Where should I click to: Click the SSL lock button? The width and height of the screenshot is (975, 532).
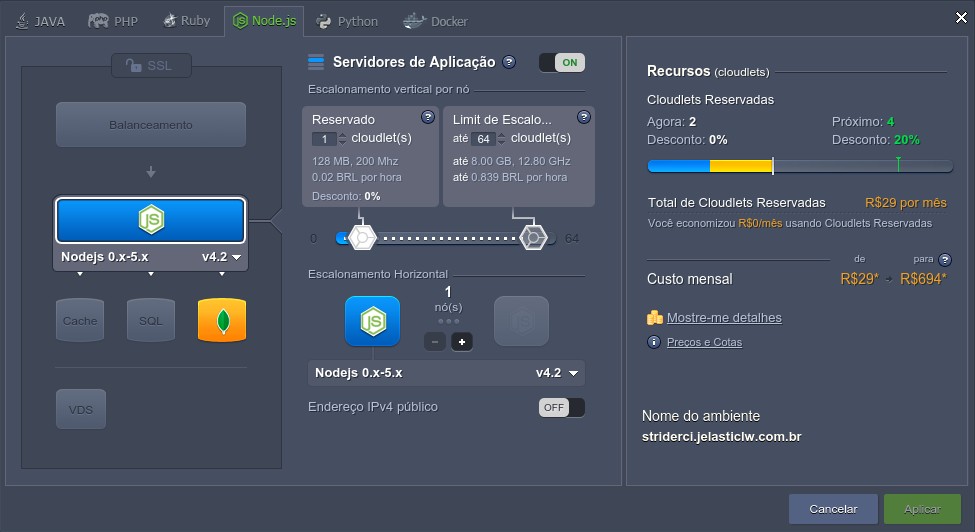[x=151, y=65]
